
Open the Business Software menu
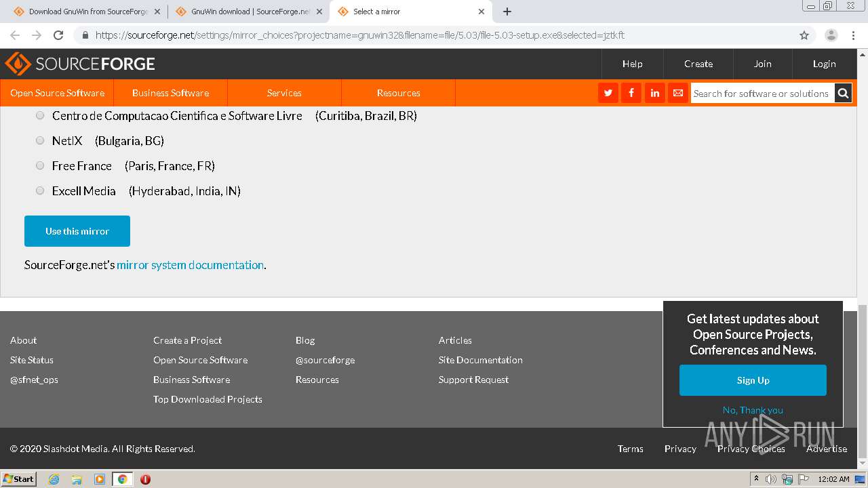170,93
